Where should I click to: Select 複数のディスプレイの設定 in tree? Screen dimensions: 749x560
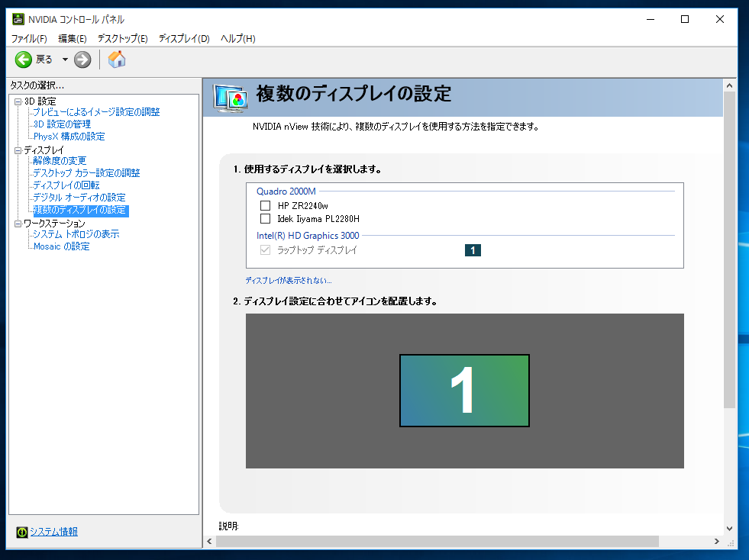[80, 210]
